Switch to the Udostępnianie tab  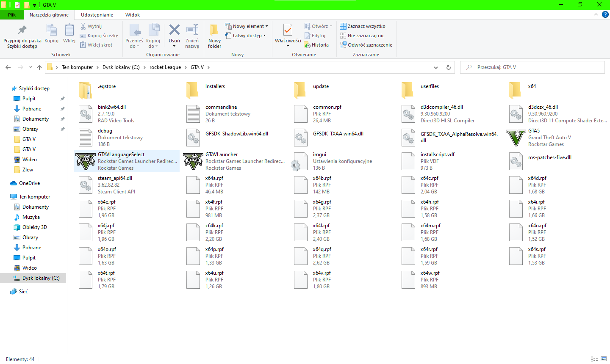97,15
